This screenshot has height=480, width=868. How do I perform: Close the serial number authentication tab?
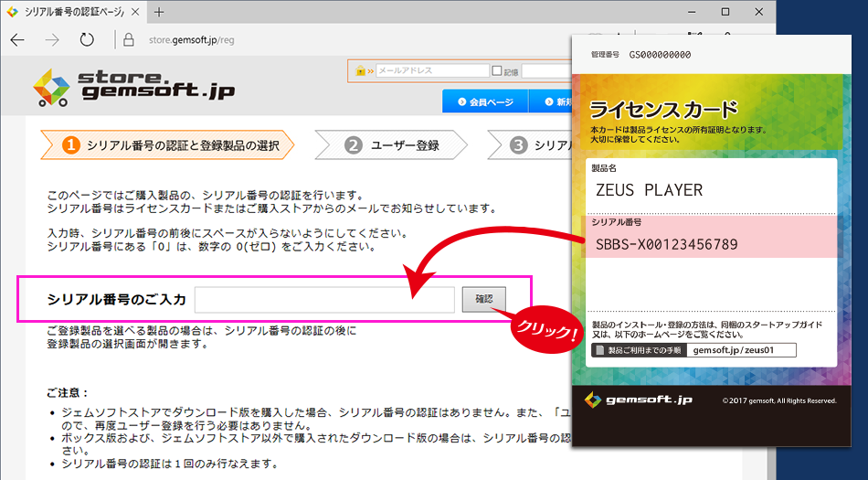(135, 12)
